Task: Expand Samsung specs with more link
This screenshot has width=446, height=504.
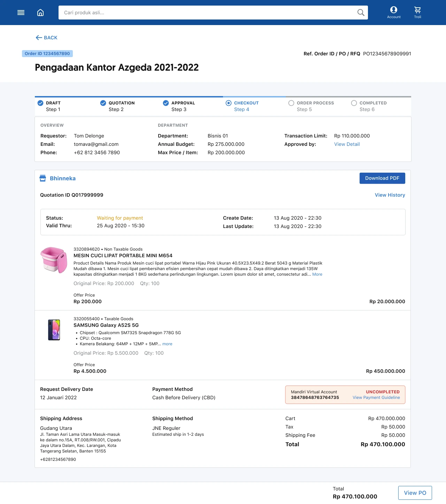Action: click(x=167, y=344)
